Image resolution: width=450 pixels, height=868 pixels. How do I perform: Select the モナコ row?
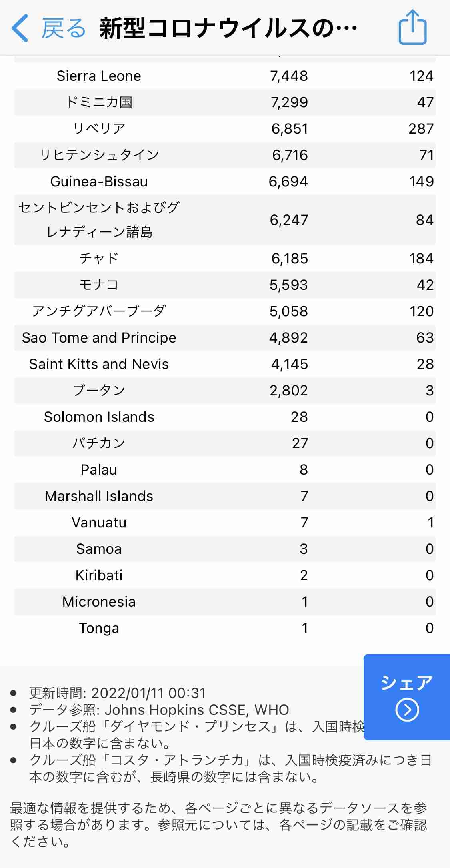click(x=224, y=285)
